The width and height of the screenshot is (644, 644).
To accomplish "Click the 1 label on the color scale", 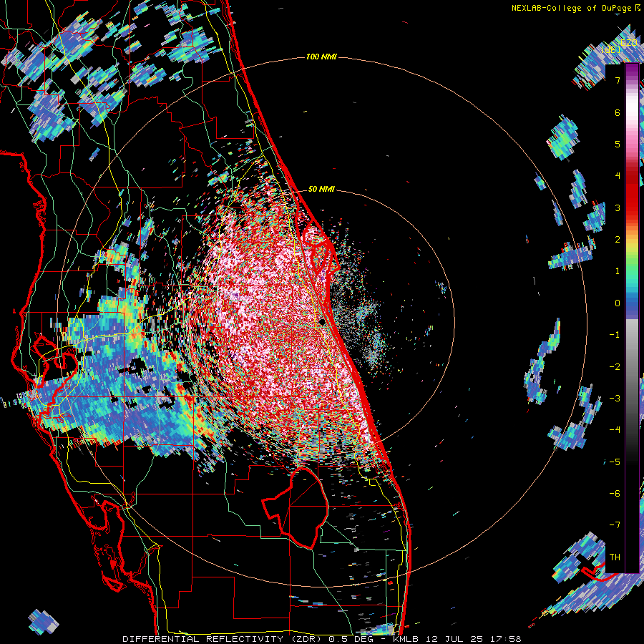I will (x=618, y=271).
